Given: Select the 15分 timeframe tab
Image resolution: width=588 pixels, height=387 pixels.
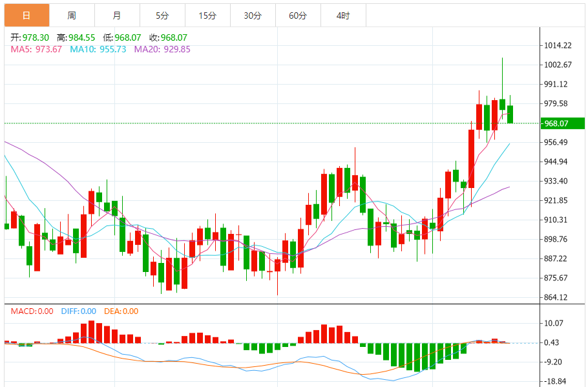Looking at the screenshot, I should point(207,16).
